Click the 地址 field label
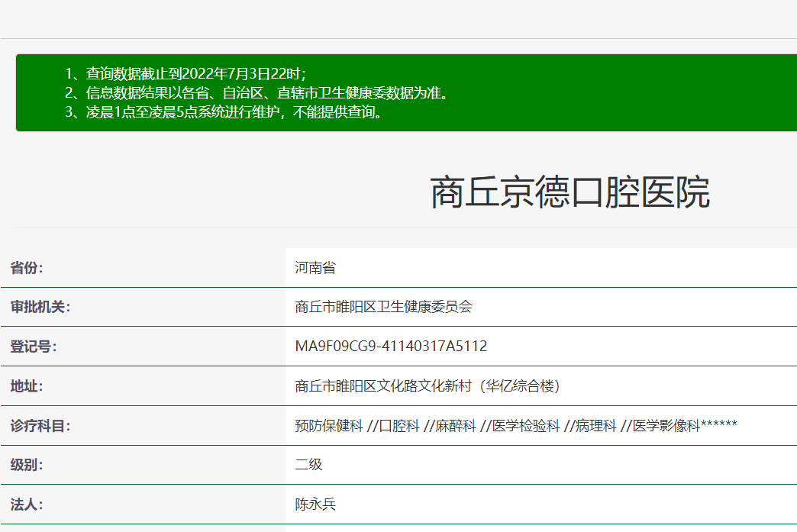The width and height of the screenshot is (797, 532). click(27, 386)
